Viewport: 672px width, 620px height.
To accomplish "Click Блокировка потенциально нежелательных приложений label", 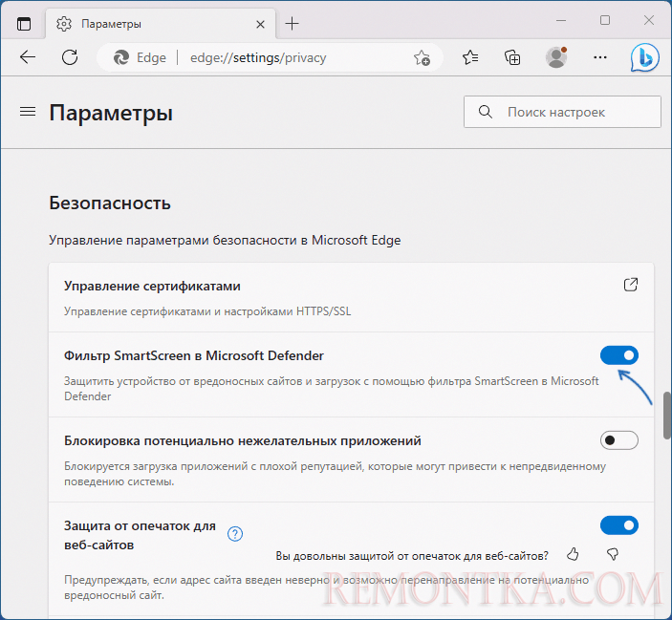I will click(x=243, y=440).
